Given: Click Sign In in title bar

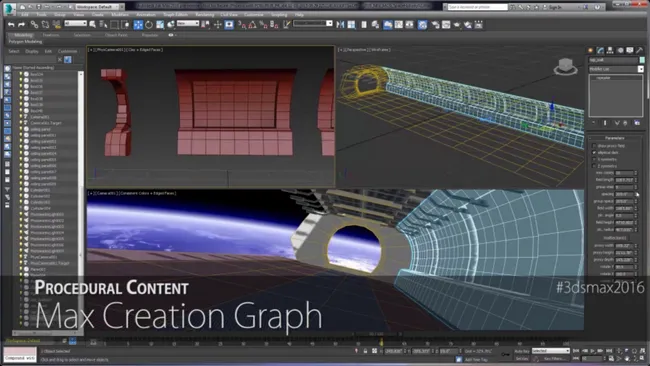Looking at the screenshot, I should tap(555, 7).
